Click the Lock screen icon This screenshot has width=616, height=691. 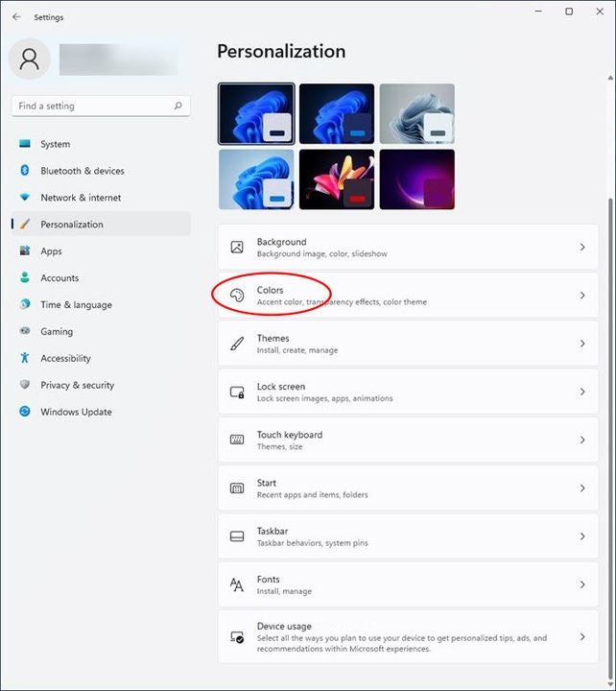(237, 392)
